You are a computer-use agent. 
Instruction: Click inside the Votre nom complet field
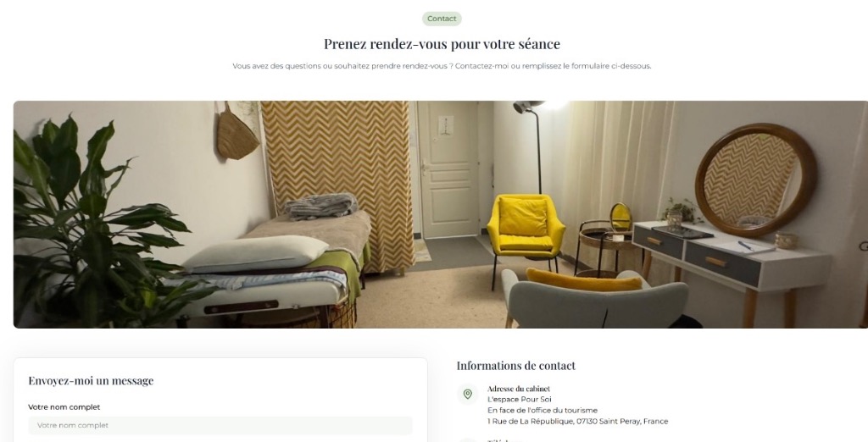[220, 425]
